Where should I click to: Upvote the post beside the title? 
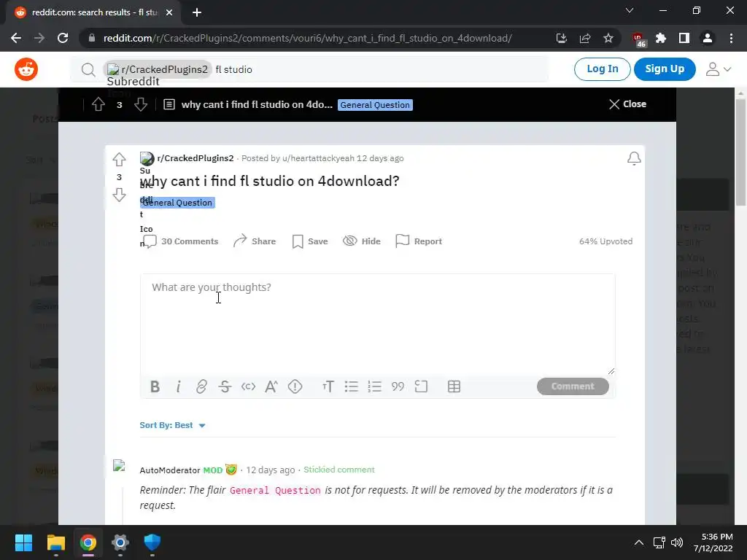tap(119, 159)
